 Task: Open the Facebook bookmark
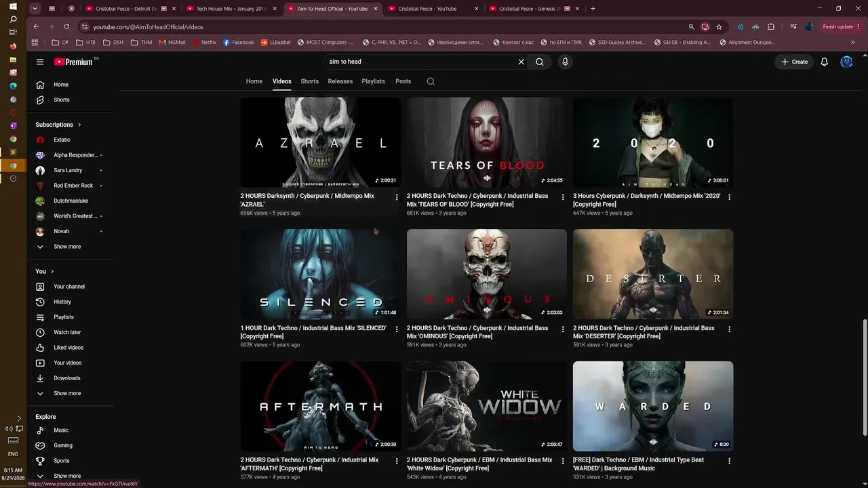point(238,42)
